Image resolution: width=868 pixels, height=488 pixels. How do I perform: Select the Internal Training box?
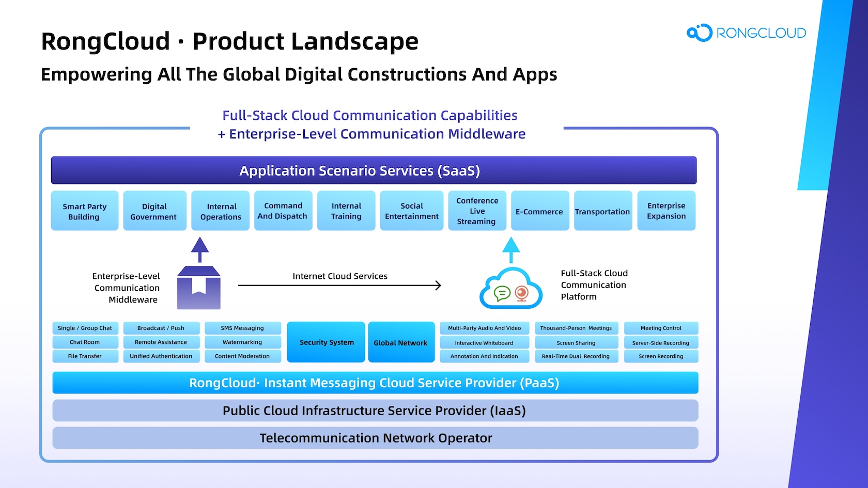click(346, 211)
